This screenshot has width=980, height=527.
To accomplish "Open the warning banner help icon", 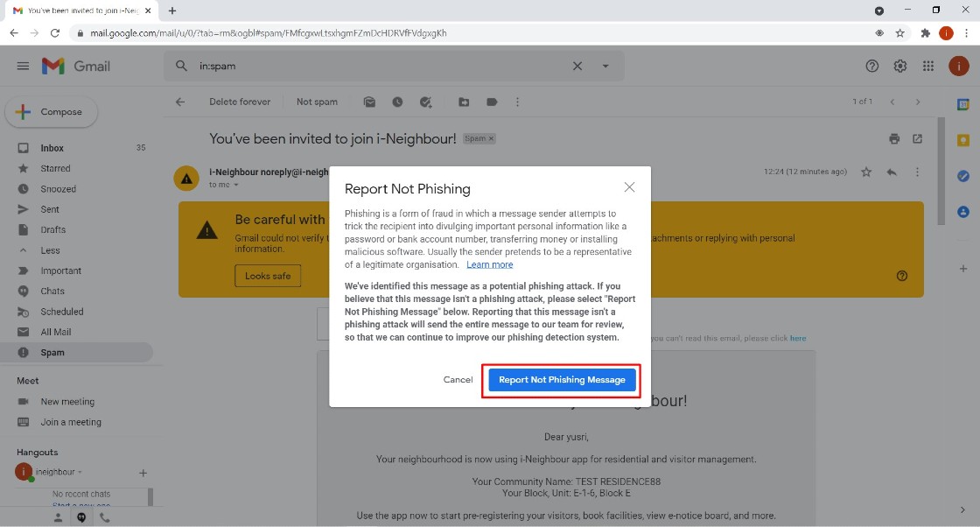I will pos(902,276).
